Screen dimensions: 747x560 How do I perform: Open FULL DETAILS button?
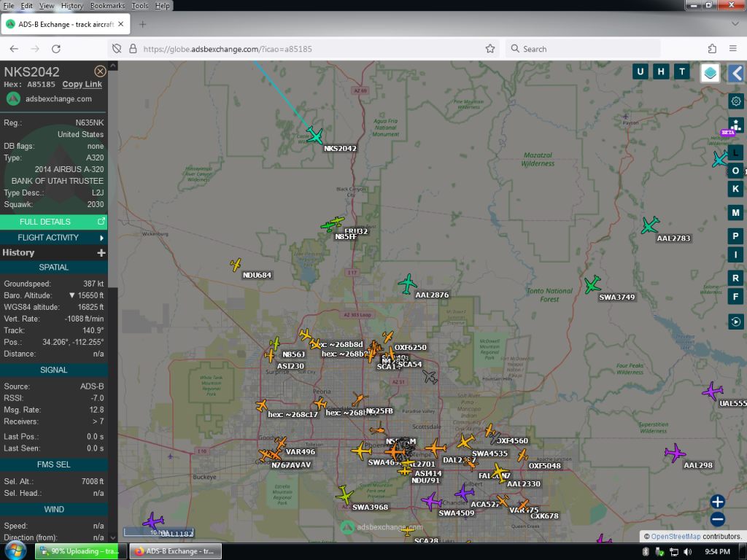tap(53, 222)
